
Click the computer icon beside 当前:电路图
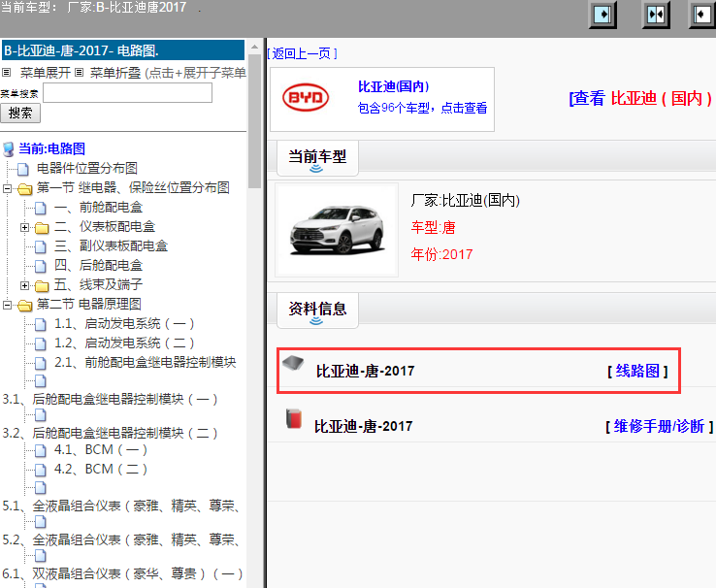click(8, 149)
